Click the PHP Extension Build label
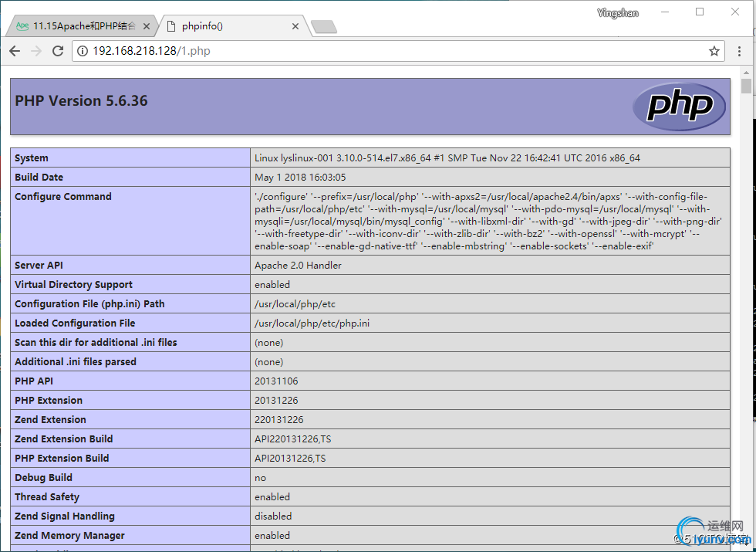The width and height of the screenshot is (756, 552). click(x=62, y=458)
